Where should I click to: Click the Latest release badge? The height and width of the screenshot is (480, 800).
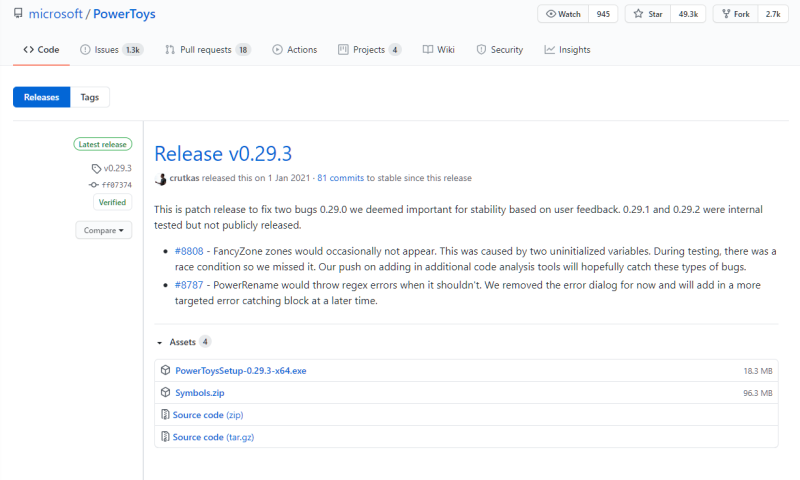click(103, 144)
